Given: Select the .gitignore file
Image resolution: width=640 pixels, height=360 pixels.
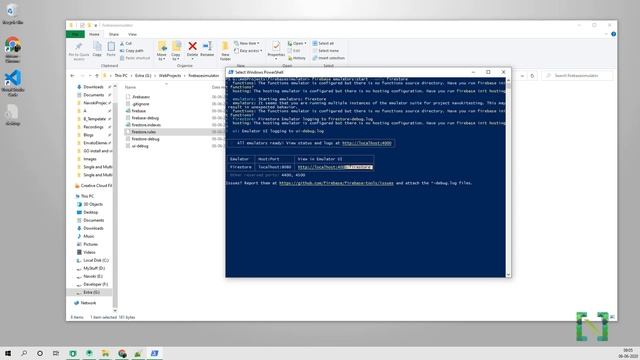Looking at the screenshot, I should click(140, 104).
